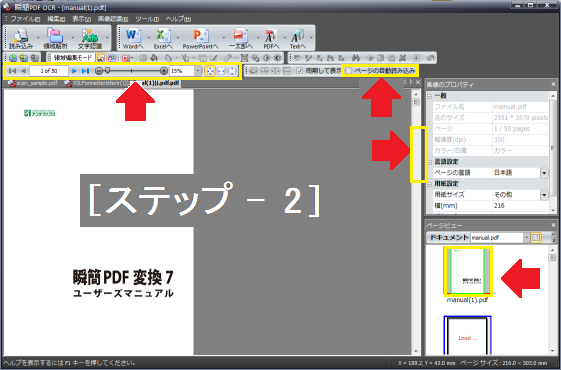Export using the Excelへ icon
This screenshot has width=561, height=370.
pyautogui.click(x=163, y=38)
